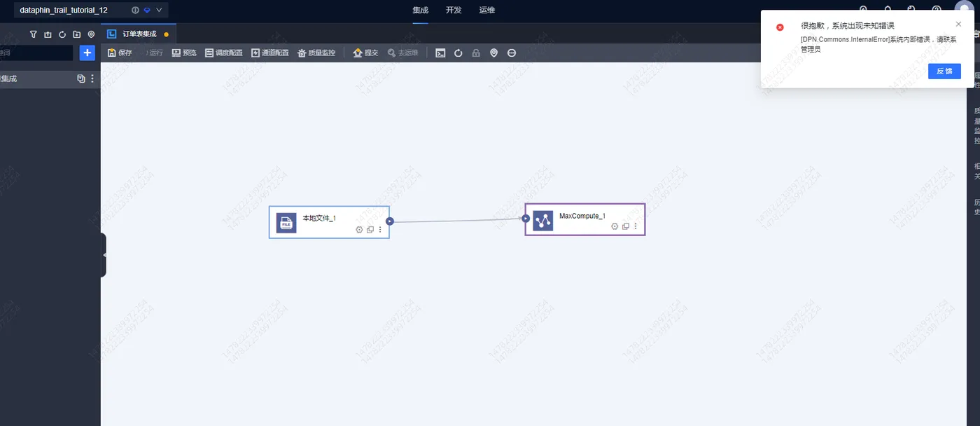Open the console terminal icon in the toolbar
Screen dimensions: 980x426
coord(440,53)
